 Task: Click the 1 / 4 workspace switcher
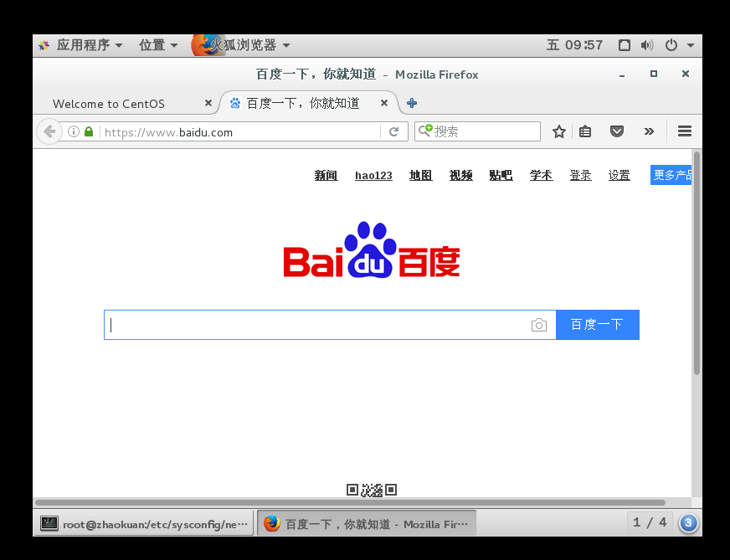point(650,522)
